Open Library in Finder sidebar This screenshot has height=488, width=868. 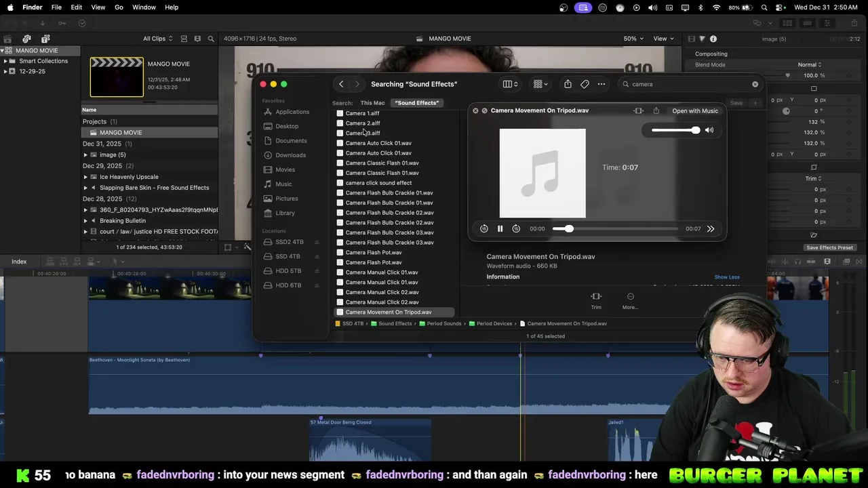(x=285, y=213)
